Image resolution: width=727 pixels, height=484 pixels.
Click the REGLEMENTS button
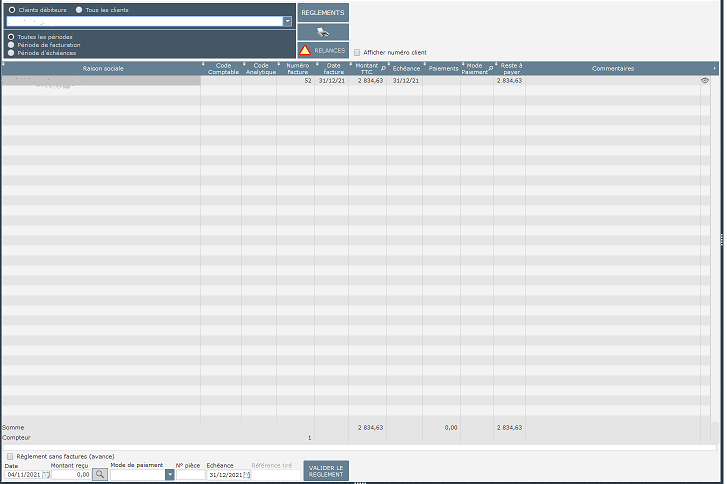pos(322,13)
